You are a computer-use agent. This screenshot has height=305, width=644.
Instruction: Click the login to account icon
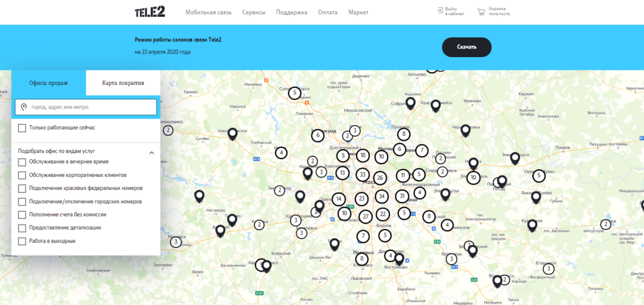tap(440, 11)
